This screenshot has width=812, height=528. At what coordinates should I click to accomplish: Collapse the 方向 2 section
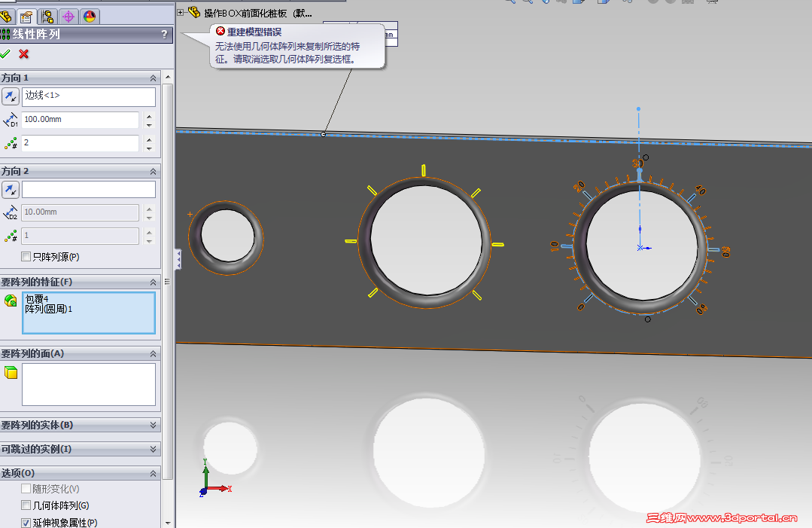(x=154, y=172)
